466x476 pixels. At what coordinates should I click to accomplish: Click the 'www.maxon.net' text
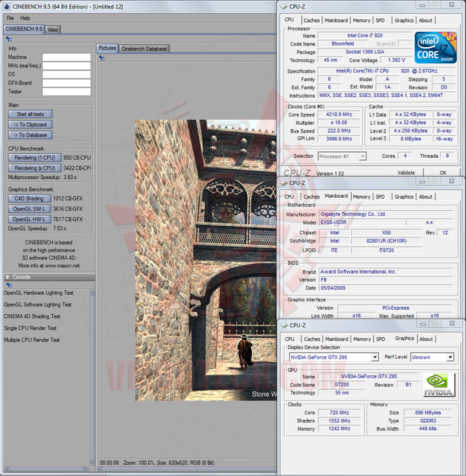click(62, 266)
